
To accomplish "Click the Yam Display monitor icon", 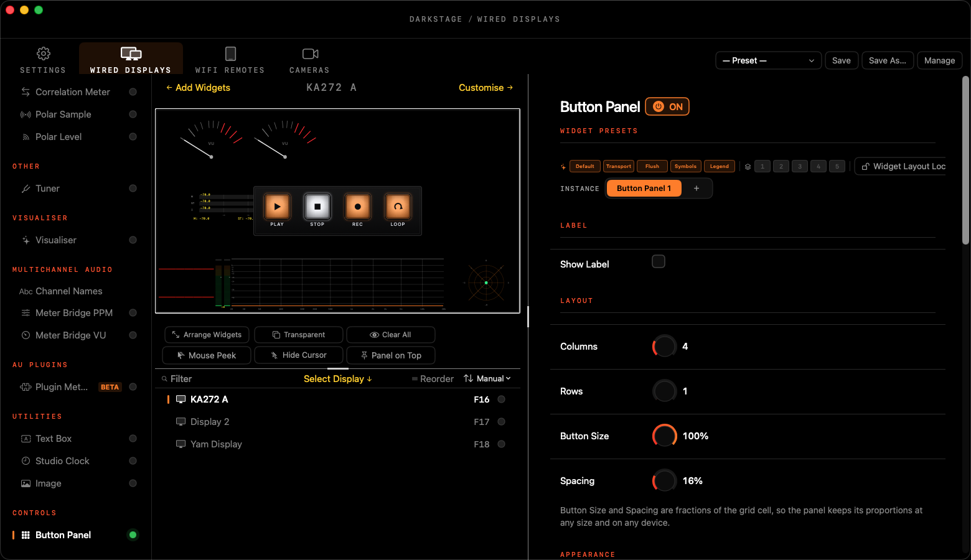I will pos(181,444).
